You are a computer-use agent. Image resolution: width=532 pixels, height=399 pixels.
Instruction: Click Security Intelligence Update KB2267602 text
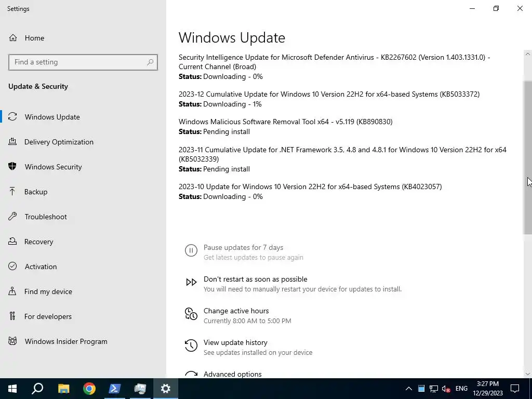(334, 62)
